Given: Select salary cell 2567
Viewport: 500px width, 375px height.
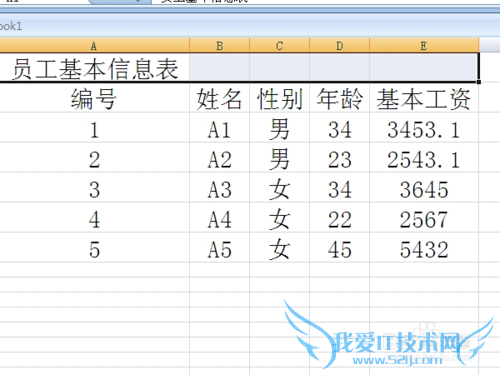Looking at the screenshot, I should click(x=424, y=218).
